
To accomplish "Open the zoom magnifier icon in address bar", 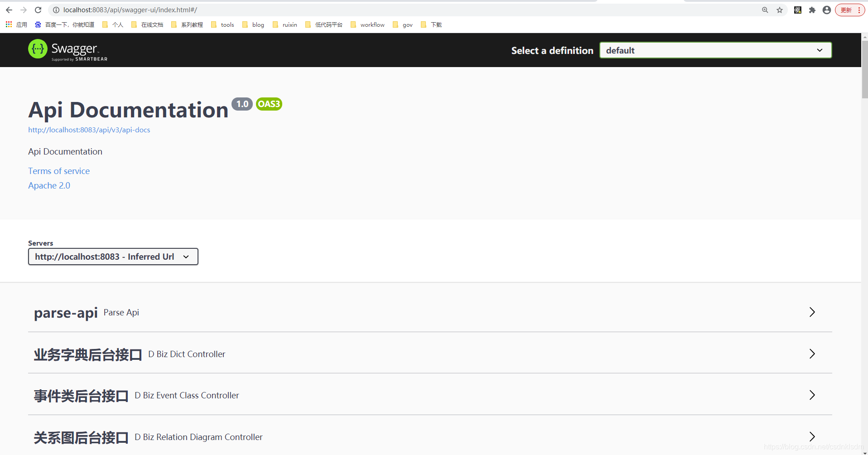I will click(x=765, y=10).
